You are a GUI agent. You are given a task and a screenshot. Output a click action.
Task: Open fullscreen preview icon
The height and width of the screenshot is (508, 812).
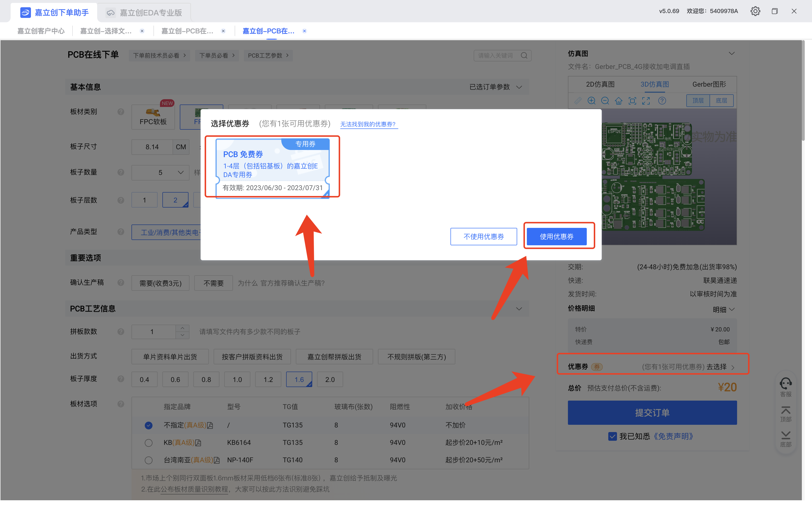click(x=646, y=101)
